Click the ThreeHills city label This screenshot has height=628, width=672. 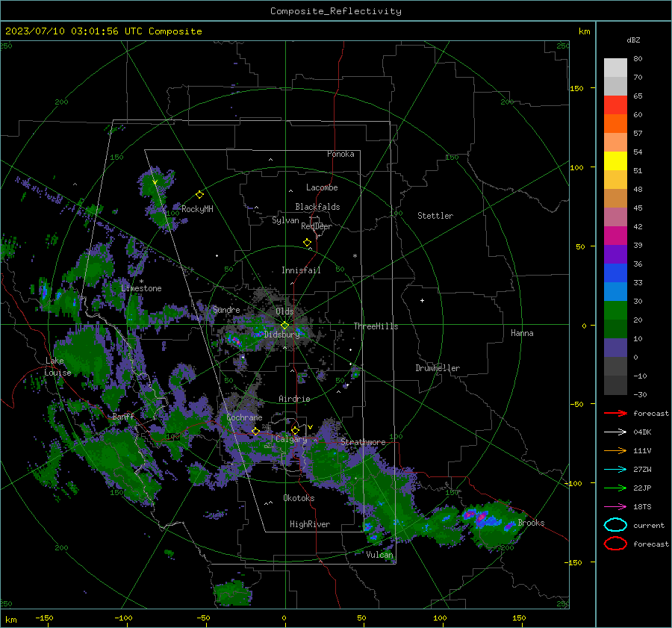tap(376, 326)
